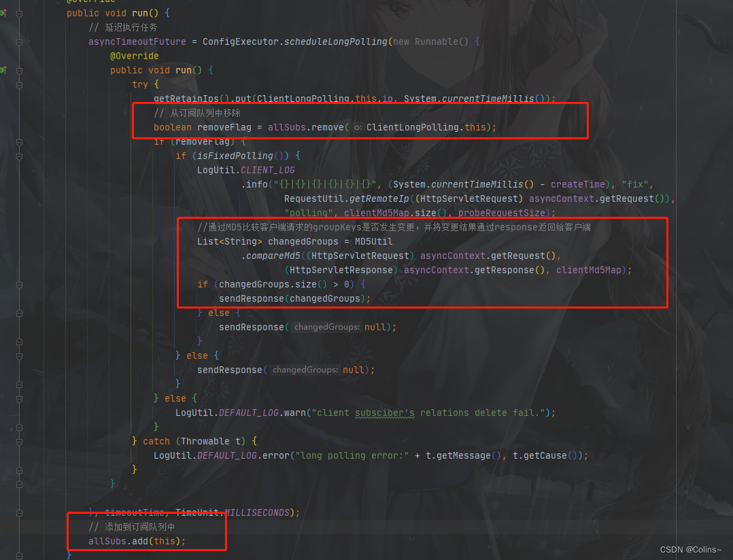733x560 pixels.
Task: Click 'removeFlag' in boolean declaration line
Action: click(224, 127)
